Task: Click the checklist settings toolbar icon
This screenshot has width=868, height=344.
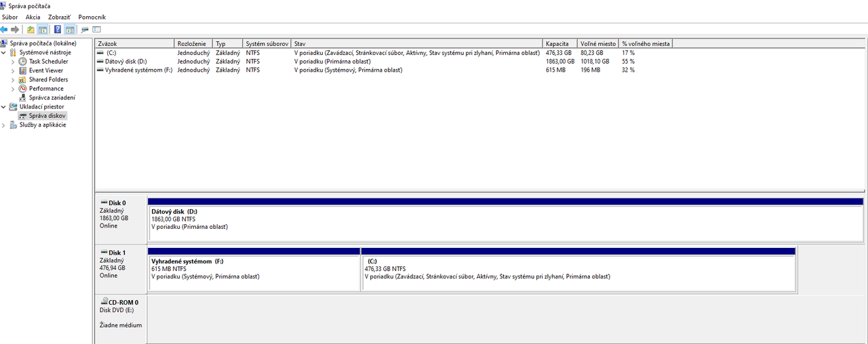Action: (97, 29)
